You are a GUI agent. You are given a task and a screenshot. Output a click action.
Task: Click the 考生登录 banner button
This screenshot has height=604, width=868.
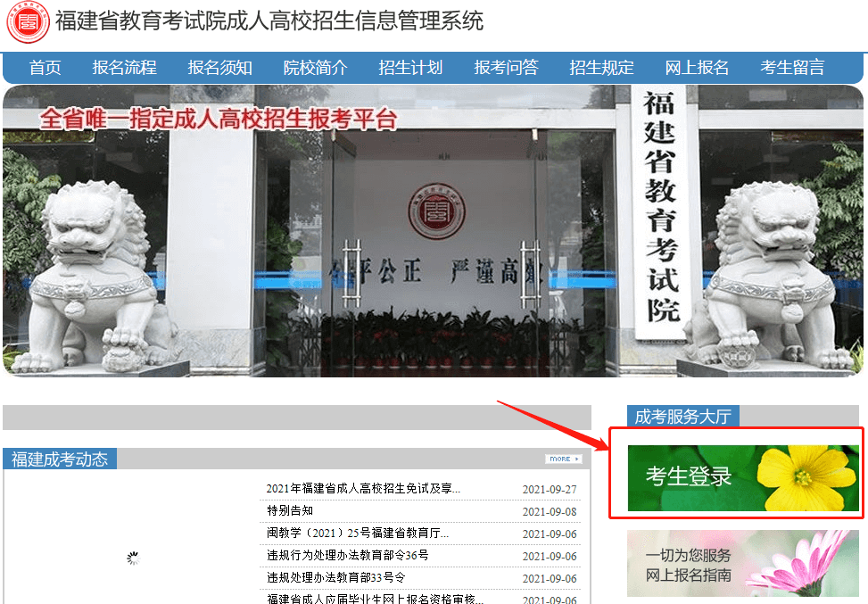point(743,478)
